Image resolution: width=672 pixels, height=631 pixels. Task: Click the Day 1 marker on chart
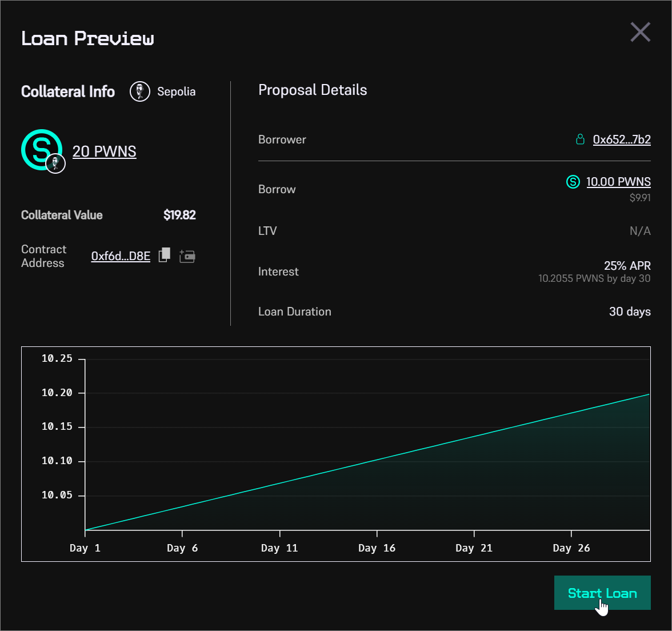[85, 548]
